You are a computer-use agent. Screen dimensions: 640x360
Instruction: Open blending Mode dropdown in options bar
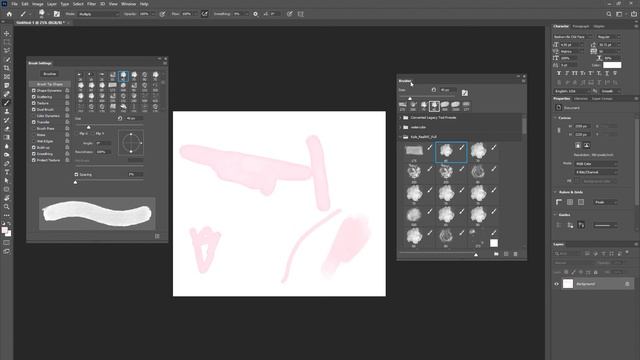tap(98, 14)
